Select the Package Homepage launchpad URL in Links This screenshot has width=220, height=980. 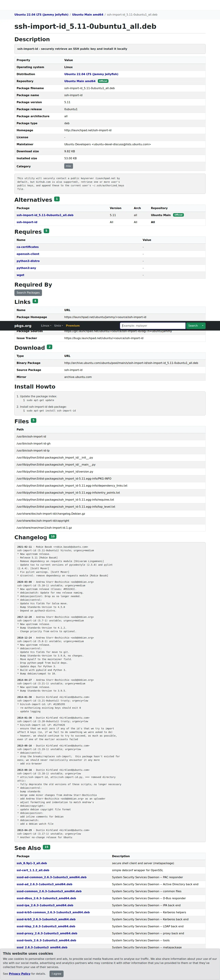tap(105, 317)
